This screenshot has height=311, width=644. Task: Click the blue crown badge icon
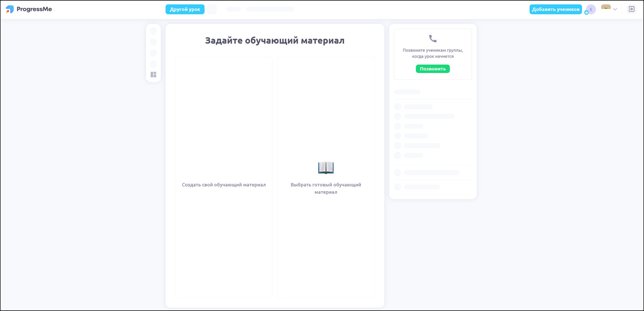(586, 13)
